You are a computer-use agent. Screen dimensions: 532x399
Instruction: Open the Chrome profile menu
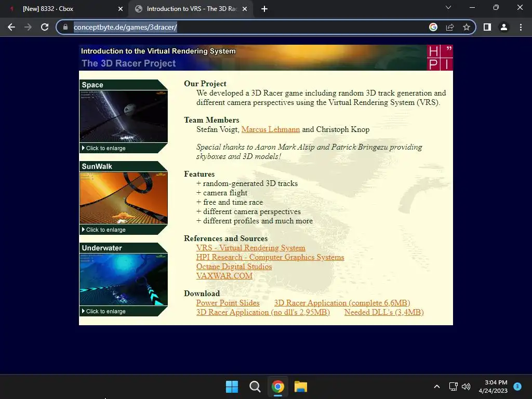coord(504,27)
